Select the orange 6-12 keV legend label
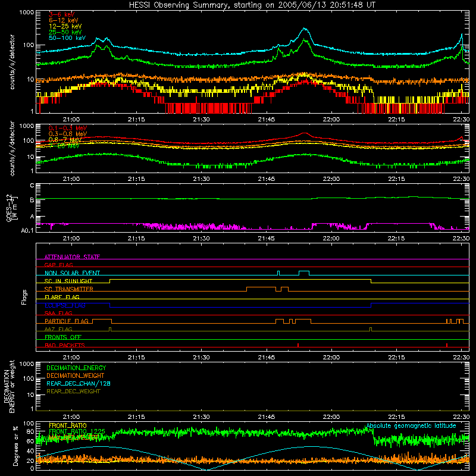 click(63, 20)
